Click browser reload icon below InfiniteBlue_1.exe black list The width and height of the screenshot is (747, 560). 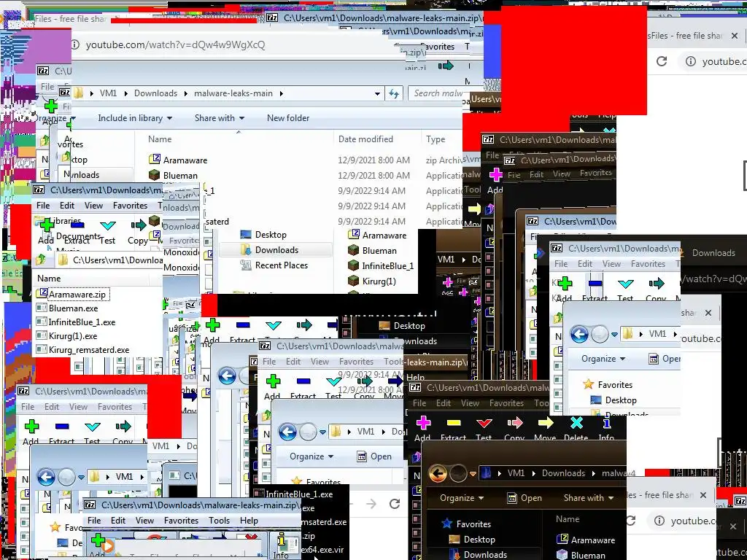[x=395, y=504]
